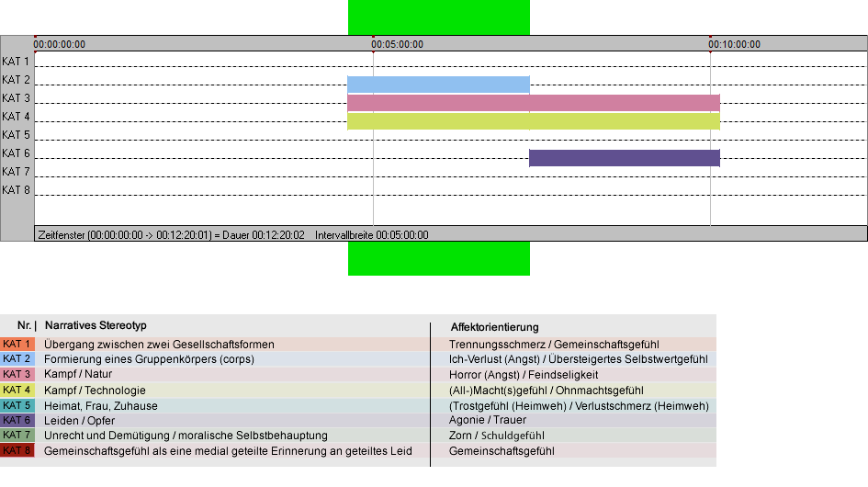The image size is (868, 487).
Task: Click the Zeitfenster duration status text
Action: 171,235
